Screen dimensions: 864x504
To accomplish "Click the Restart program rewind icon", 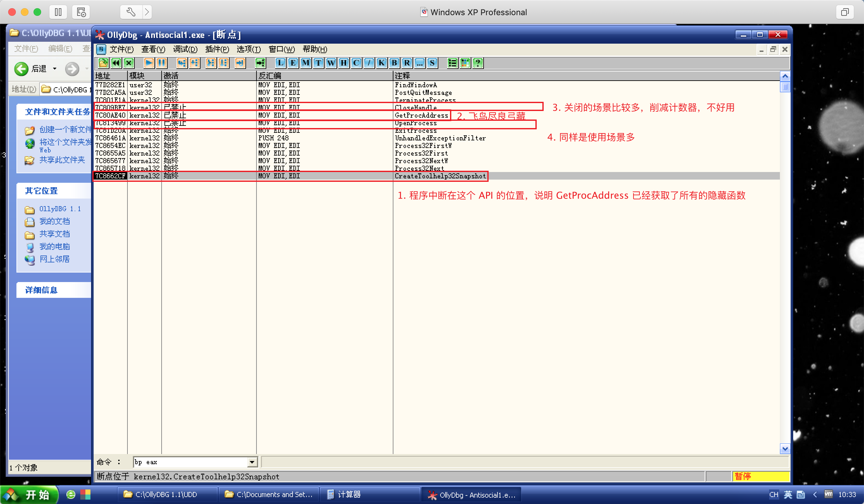I will click(x=116, y=63).
